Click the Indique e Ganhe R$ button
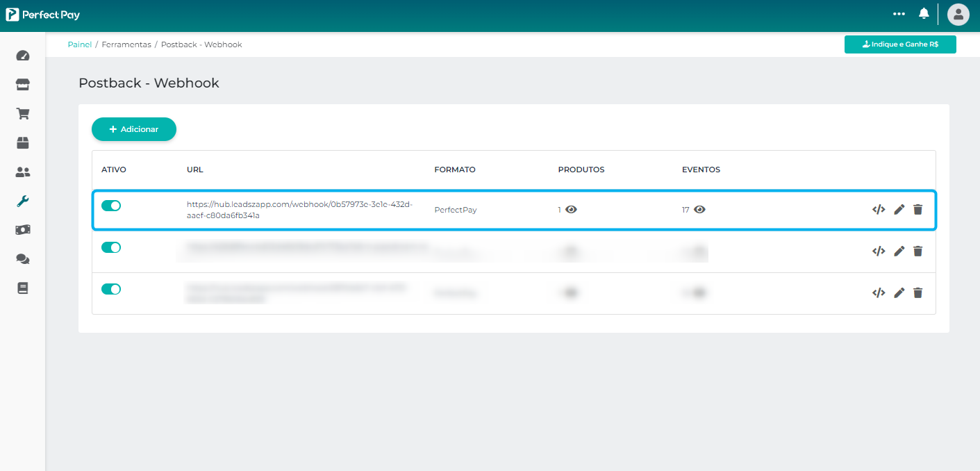The height and width of the screenshot is (471, 980). (x=900, y=44)
